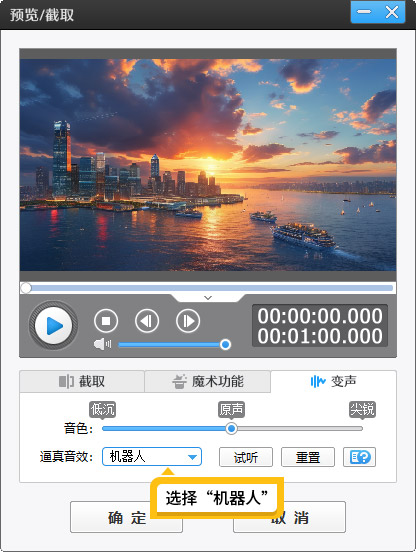Open the voice change help icon
The width and height of the screenshot is (416, 552).
(x=359, y=457)
